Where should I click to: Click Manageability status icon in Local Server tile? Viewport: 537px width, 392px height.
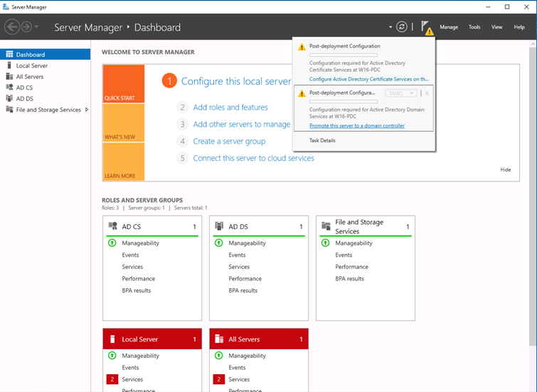click(112, 355)
